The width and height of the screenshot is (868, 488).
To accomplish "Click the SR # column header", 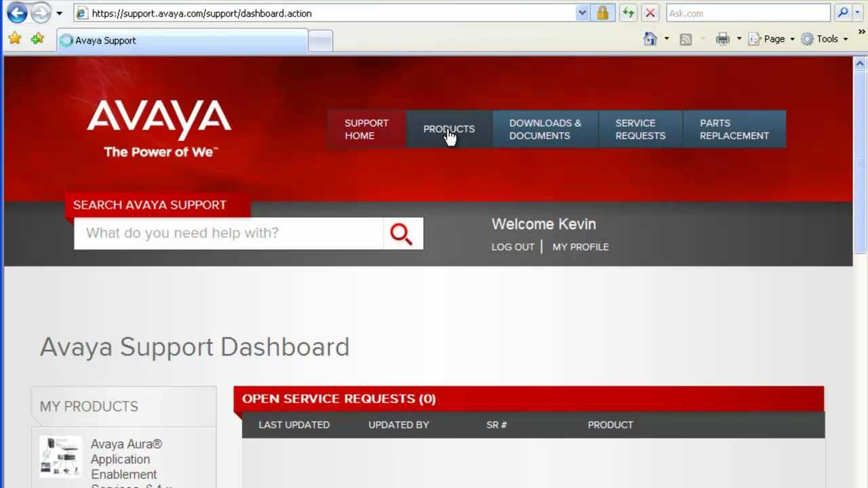I will coord(496,425).
